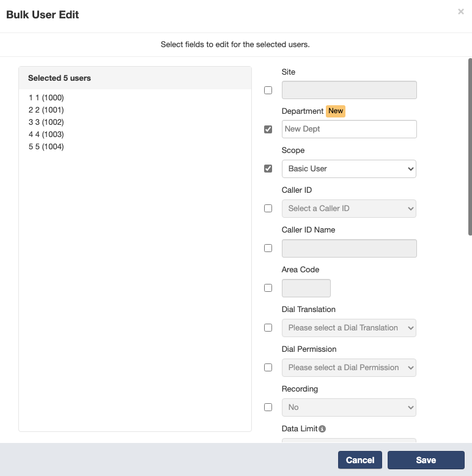
Task: Open the Recording dropdown set to No
Action: 349,407
